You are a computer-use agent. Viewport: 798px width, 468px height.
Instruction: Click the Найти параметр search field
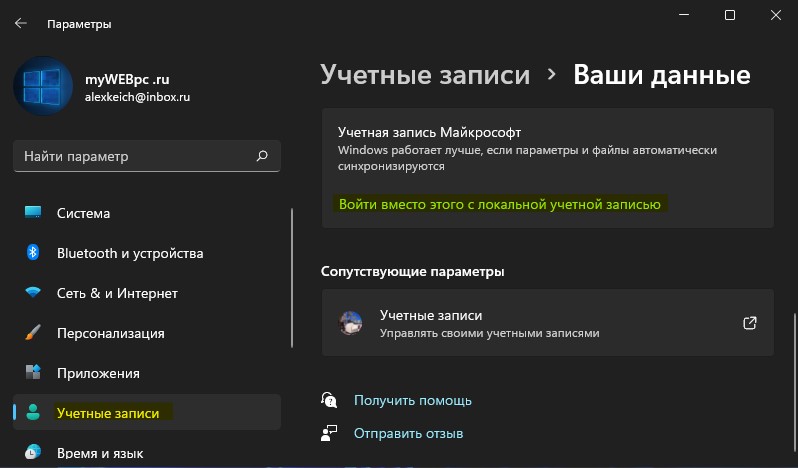click(x=147, y=156)
